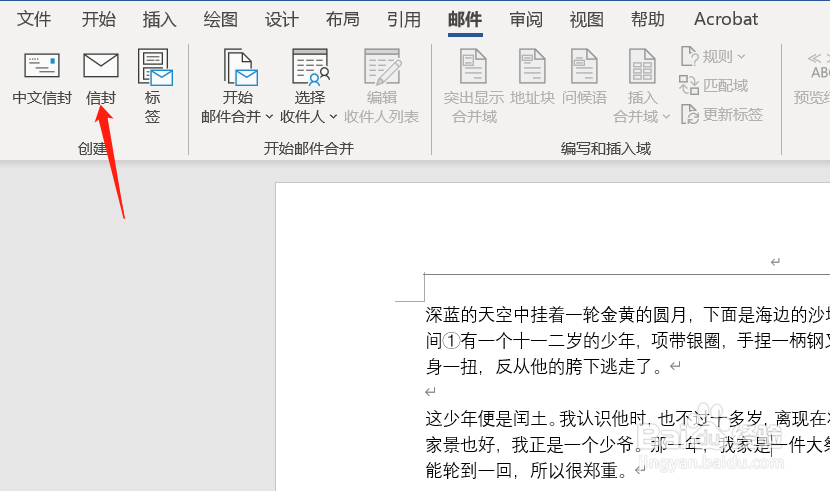Switch to the 插入 ribbon tab
Viewport: 830px width, 491px height.
(x=159, y=20)
